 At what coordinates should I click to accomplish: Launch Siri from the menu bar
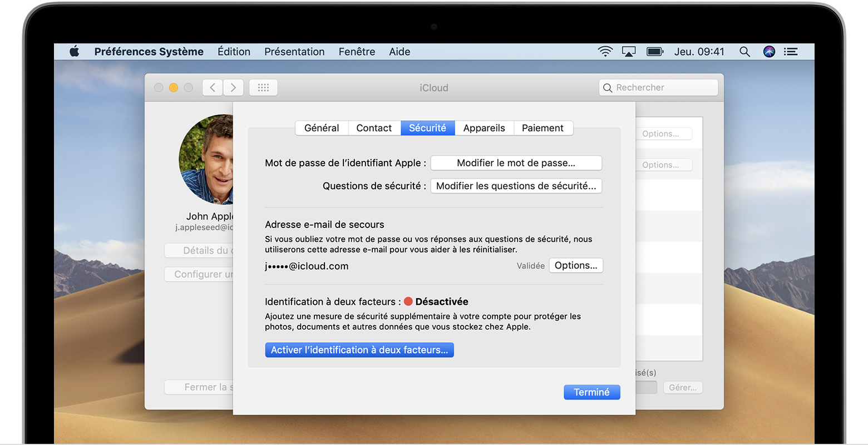click(769, 52)
